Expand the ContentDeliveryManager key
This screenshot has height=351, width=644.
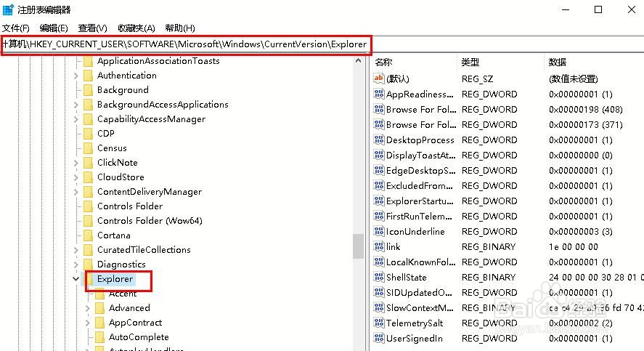click(76, 192)
